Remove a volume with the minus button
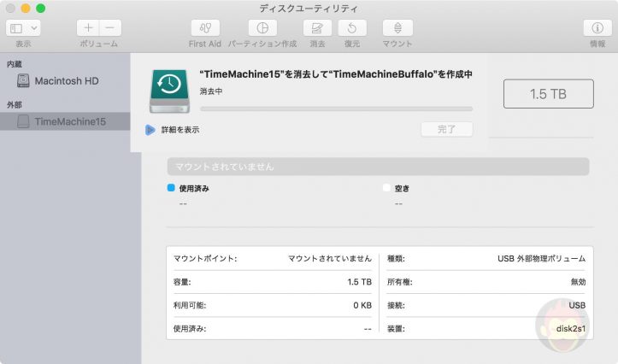Viewport: 618px width, 364px height. (110, 28)
